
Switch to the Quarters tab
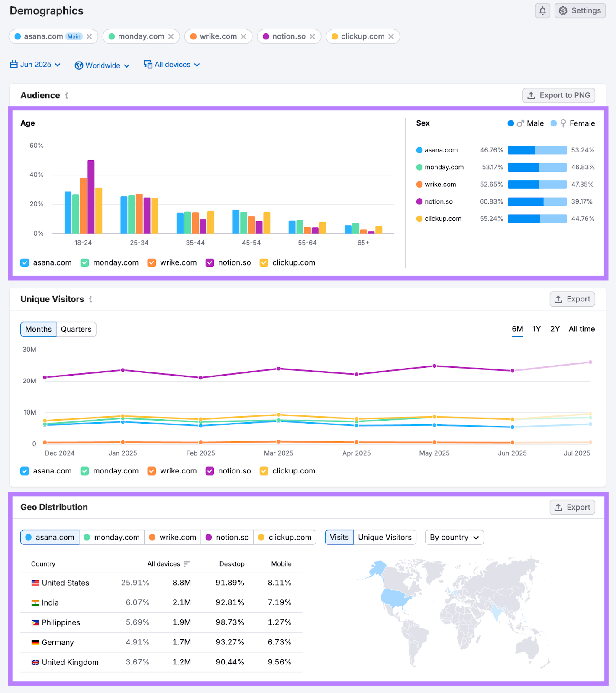click(76, 329)
